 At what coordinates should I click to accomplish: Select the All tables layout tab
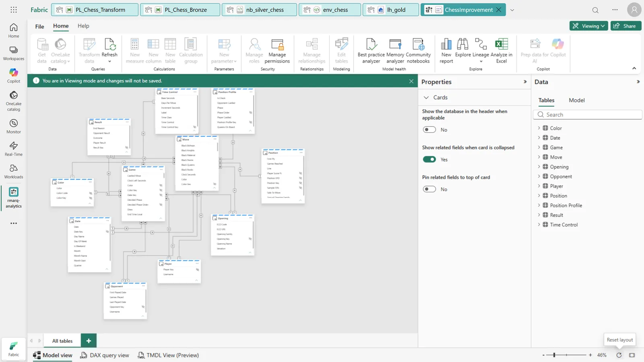pos(62,341)
